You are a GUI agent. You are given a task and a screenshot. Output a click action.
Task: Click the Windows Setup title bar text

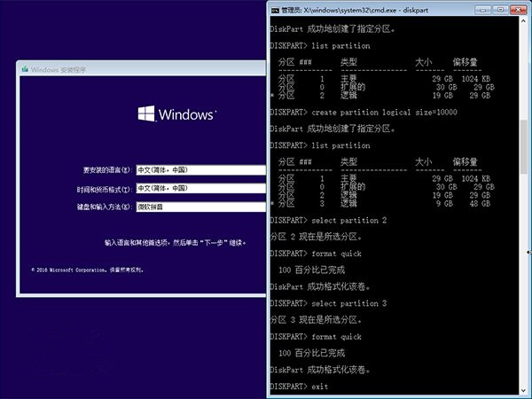point(59,70)
